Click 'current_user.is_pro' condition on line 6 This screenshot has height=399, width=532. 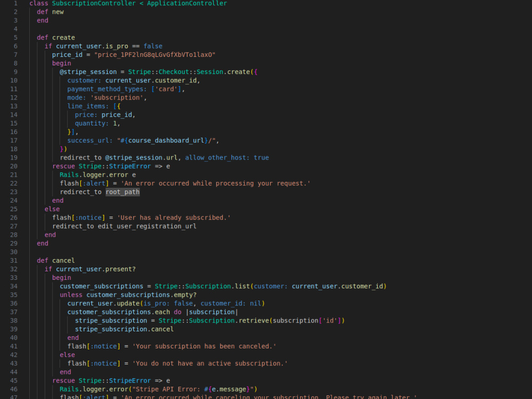coord(92,46)
